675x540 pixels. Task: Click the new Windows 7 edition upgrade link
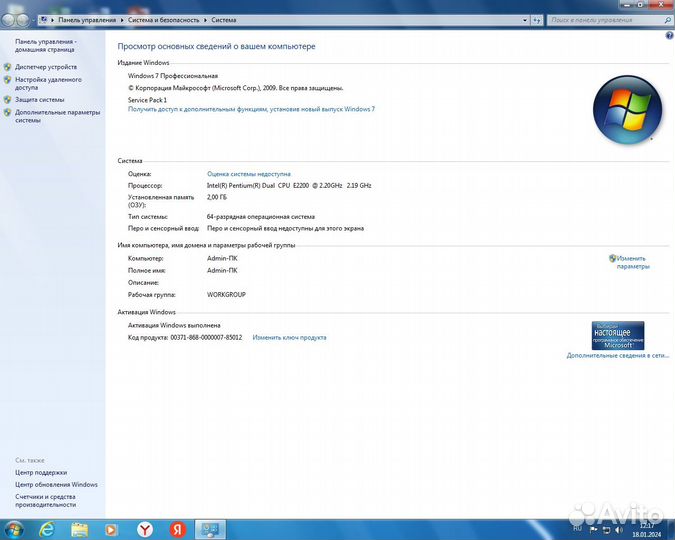pyautogui.click(x=251, y=109)
